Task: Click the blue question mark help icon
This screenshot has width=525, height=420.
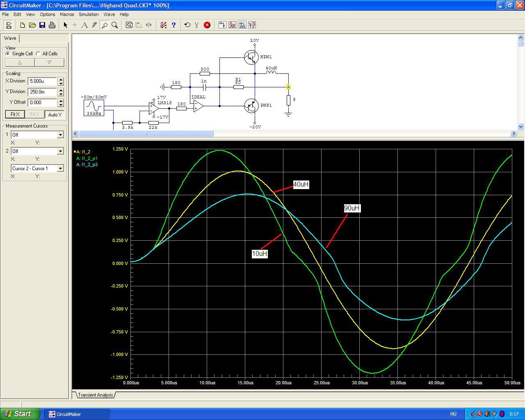Action: coord(173,25)
